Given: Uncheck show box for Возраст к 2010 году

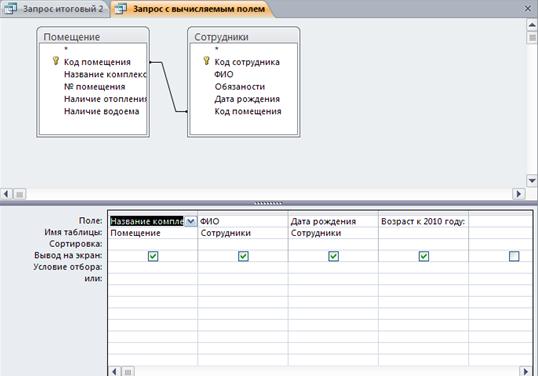Looking at the screenshot, I should [424, 256].
